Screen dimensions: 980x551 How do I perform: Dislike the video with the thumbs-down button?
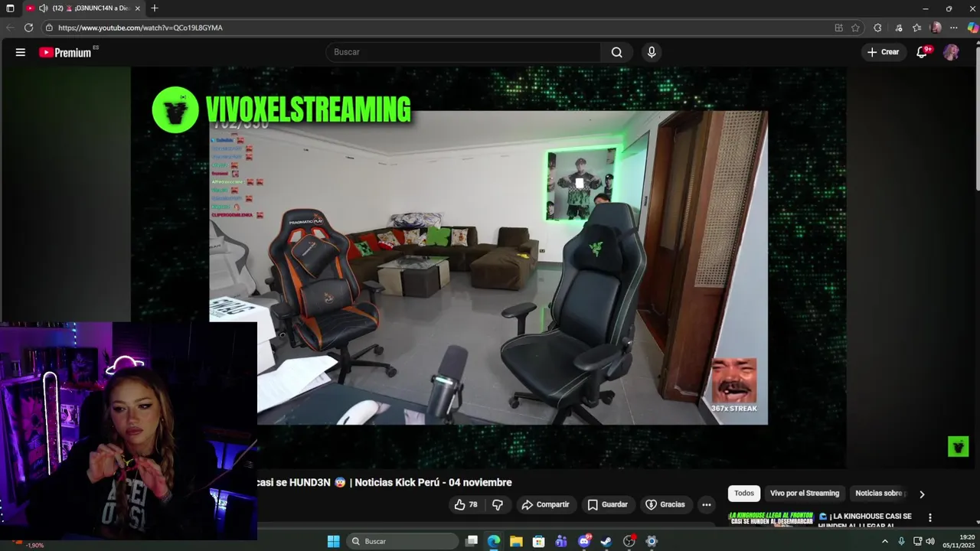coord(498,504)
